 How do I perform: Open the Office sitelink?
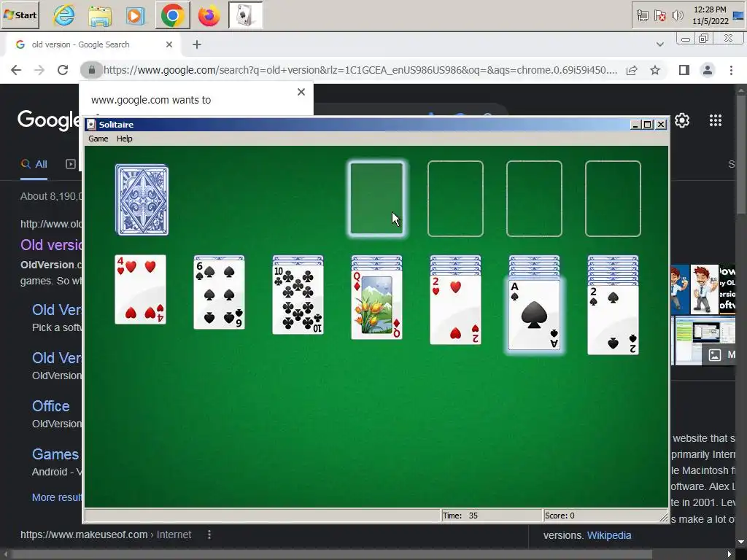[51, 406]
